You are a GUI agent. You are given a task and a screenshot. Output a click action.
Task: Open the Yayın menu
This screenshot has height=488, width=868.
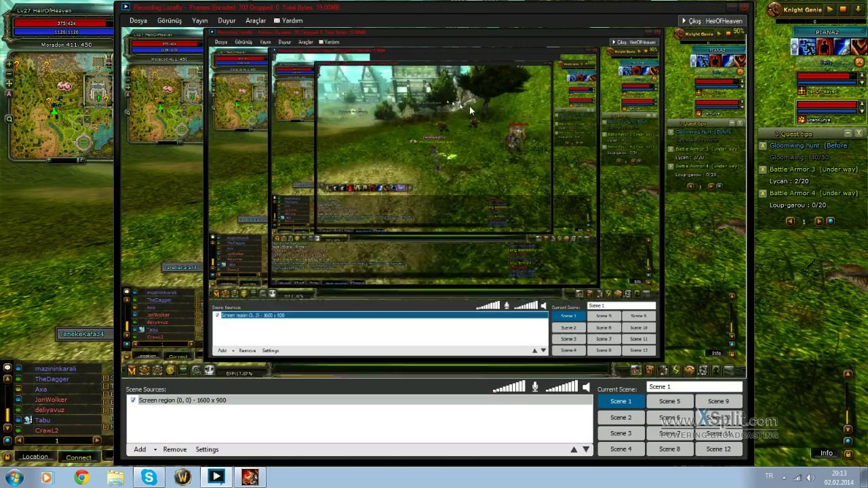[199, 21]
